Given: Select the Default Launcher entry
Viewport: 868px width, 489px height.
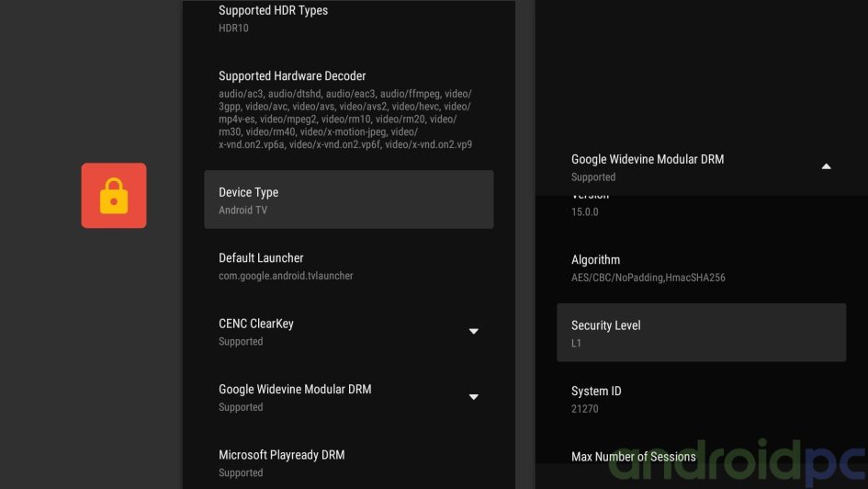Looking at the screenshot, I should pos(348,266).
